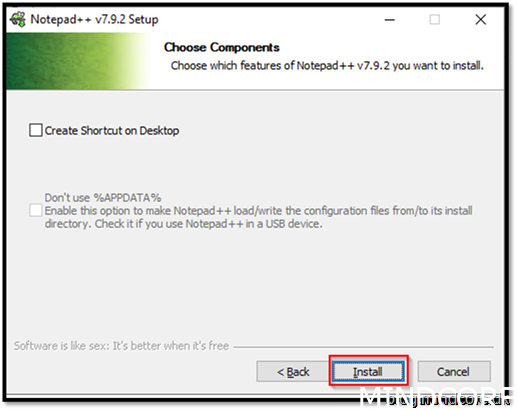Enable the Create Shortcut on Desktop checkbox

point(36,130)
